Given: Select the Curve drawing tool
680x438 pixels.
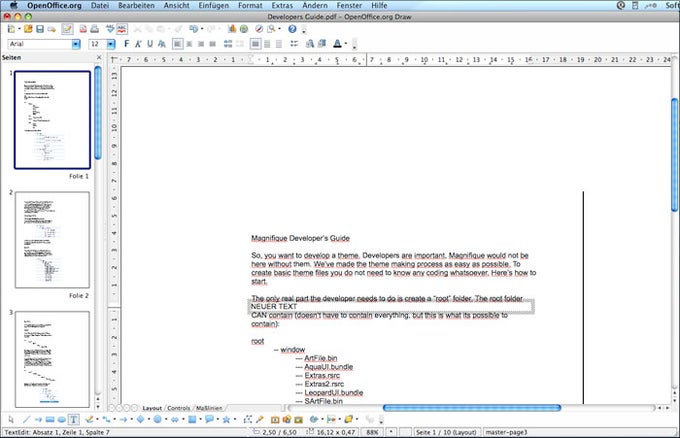Looking at the screenshot, I should pos(89,419).
